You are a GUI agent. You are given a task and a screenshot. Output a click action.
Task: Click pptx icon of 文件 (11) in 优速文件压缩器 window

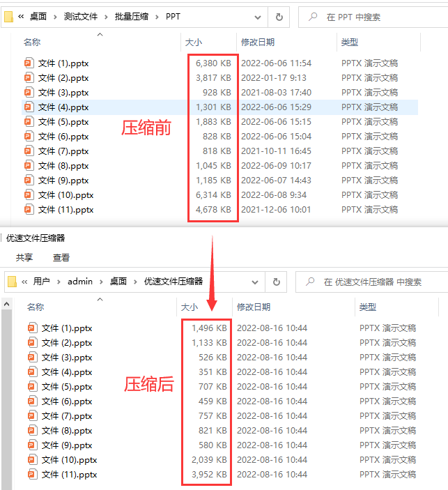[33, 475]
